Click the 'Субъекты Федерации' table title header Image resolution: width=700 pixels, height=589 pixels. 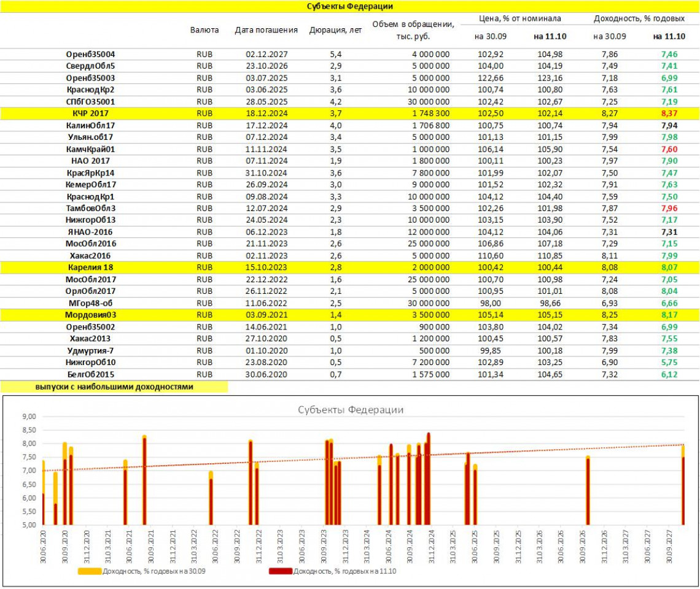point(349,6)
